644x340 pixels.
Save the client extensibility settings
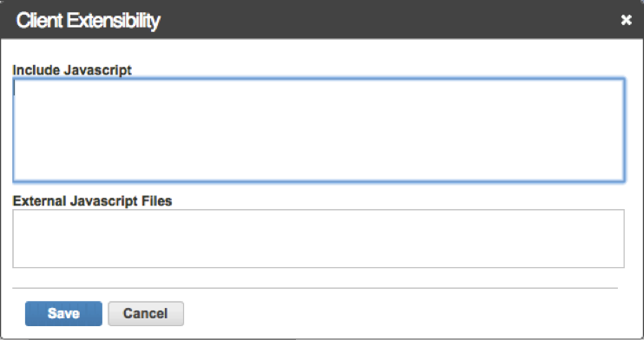click(63, 314)
